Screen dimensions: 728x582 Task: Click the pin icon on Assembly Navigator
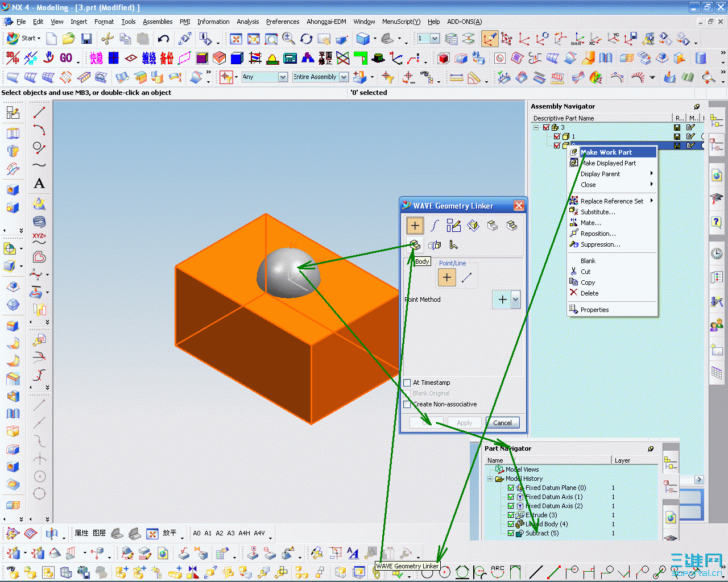point(697,106)
